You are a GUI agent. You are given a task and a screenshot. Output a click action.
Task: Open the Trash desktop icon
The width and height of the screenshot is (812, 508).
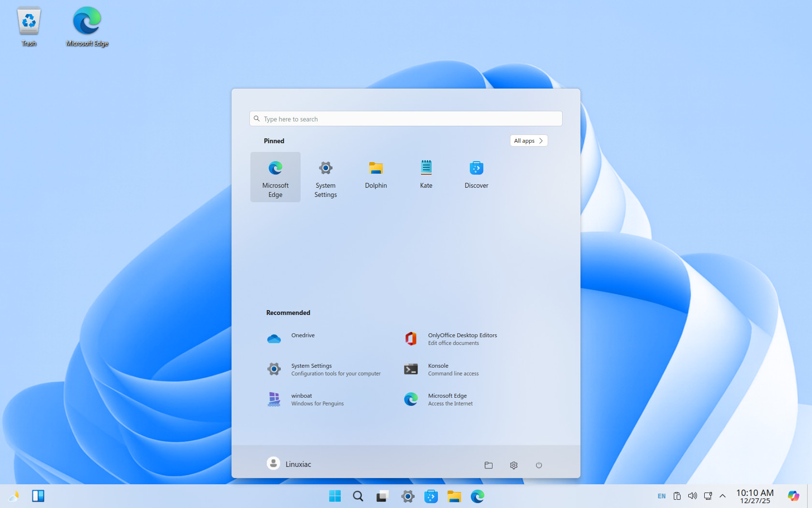29,27
